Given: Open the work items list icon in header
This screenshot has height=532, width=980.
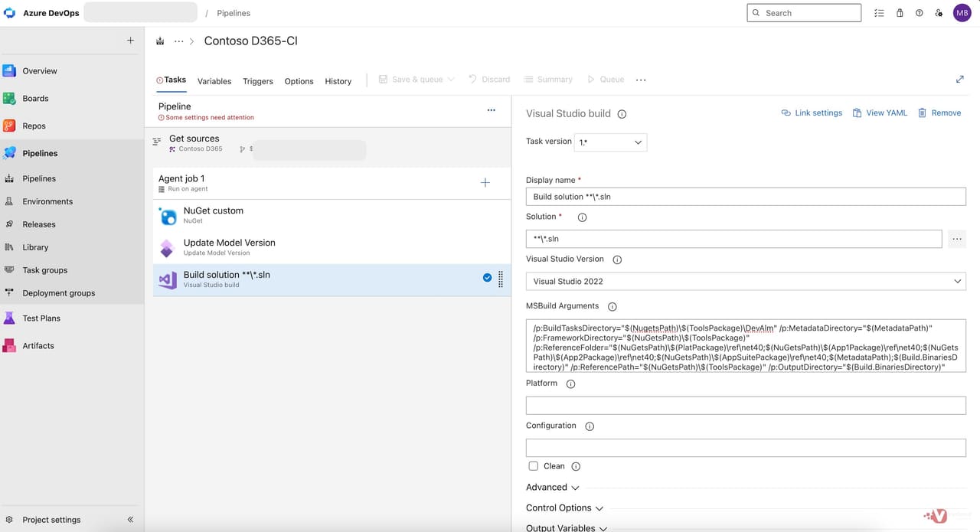Looking at the screenshot, I should pos(879,13).
